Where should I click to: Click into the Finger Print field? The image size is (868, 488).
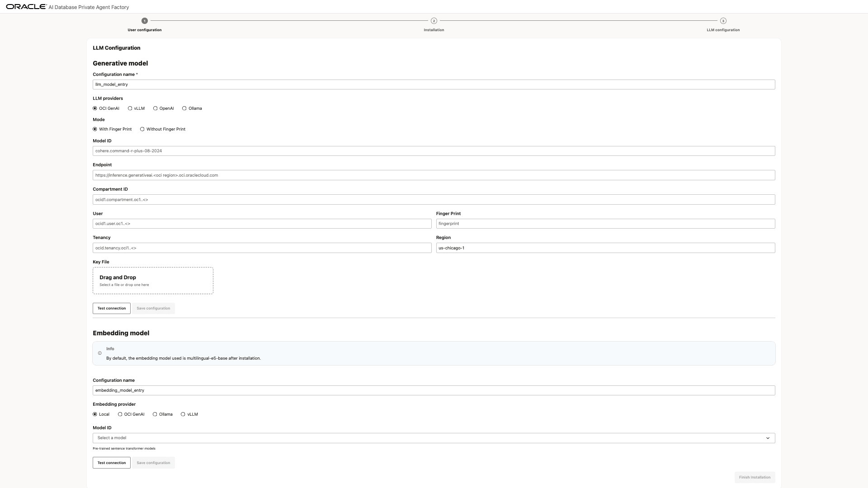[605, 224]
